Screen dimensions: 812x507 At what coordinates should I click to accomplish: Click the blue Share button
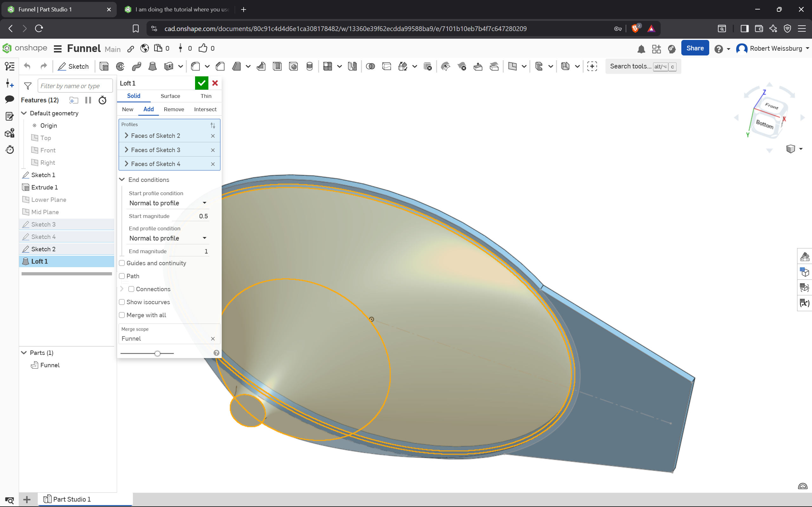click(695, 48)
